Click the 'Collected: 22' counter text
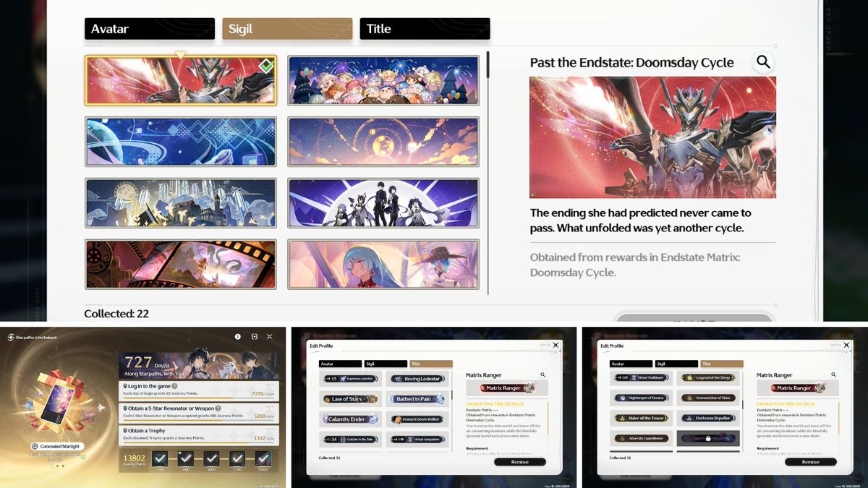 118,314
